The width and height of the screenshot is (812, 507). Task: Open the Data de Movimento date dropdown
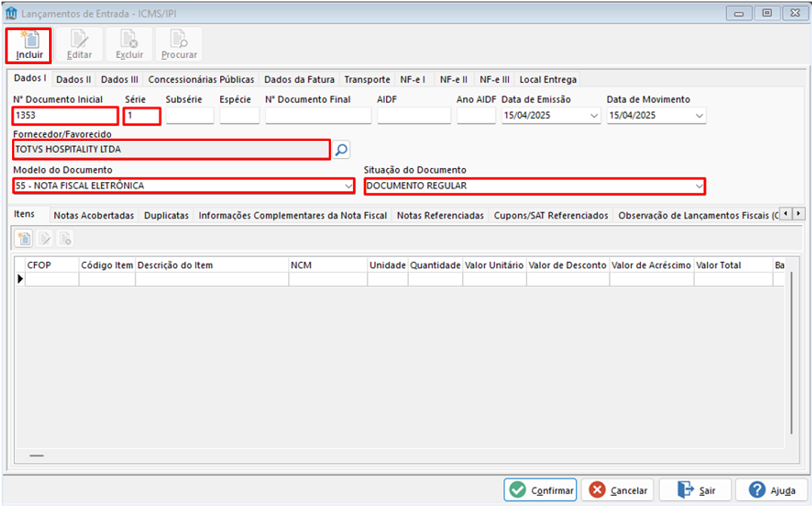pos(699,116)
